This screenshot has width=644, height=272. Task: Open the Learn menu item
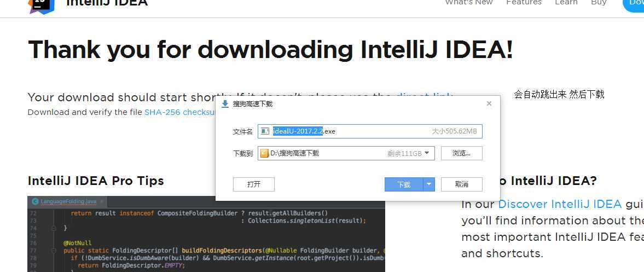(566, 3)
